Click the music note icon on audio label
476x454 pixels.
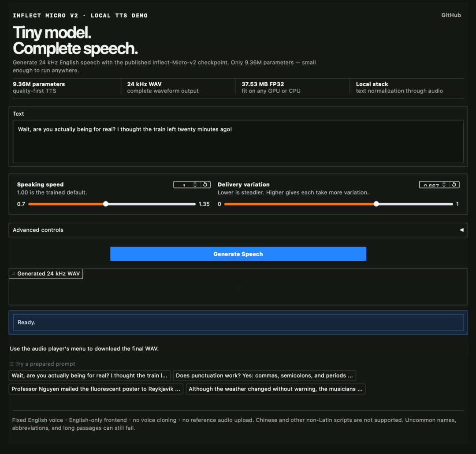pos(13,274)
